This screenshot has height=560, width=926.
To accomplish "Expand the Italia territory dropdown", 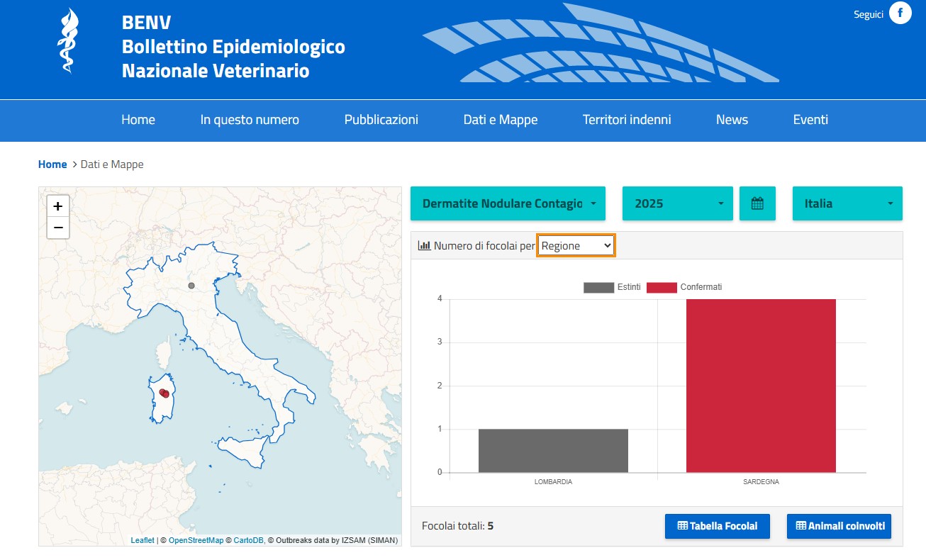I will [x=847, y=203].
